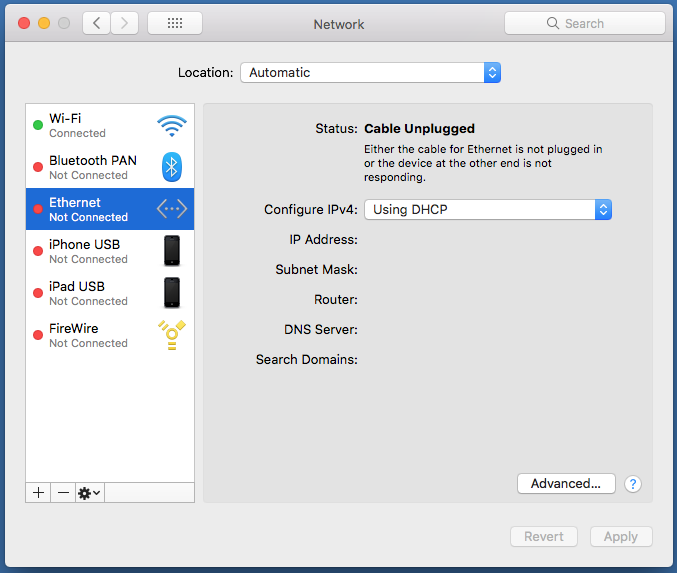This screenshot has height=573, width=677.
Task: Click the Revert button
Action: (x=544, y=537)
